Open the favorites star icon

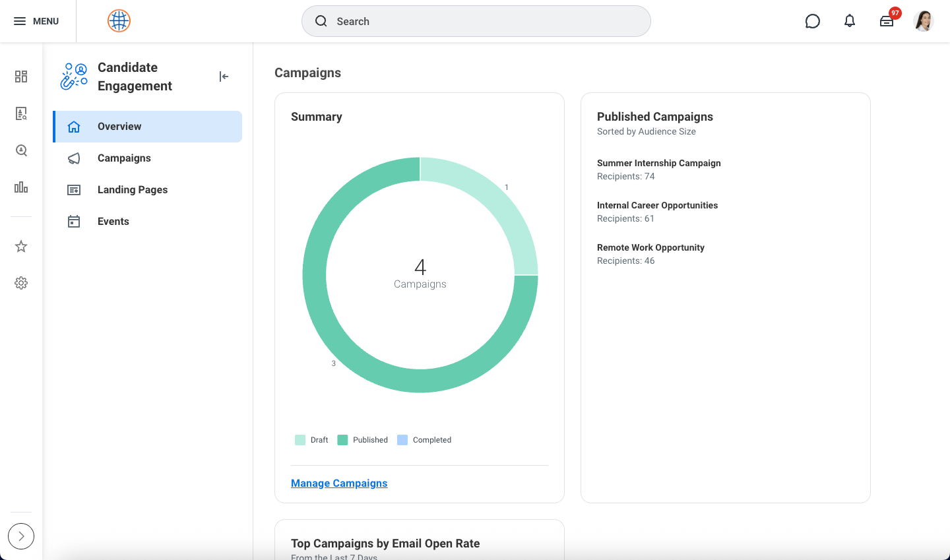point(21,247)
